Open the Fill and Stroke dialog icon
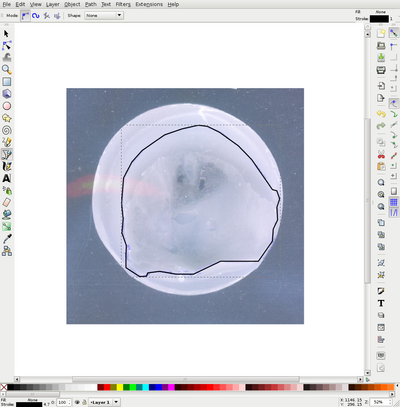This screenshot has height=407, width=400. [x=381, y=291]
